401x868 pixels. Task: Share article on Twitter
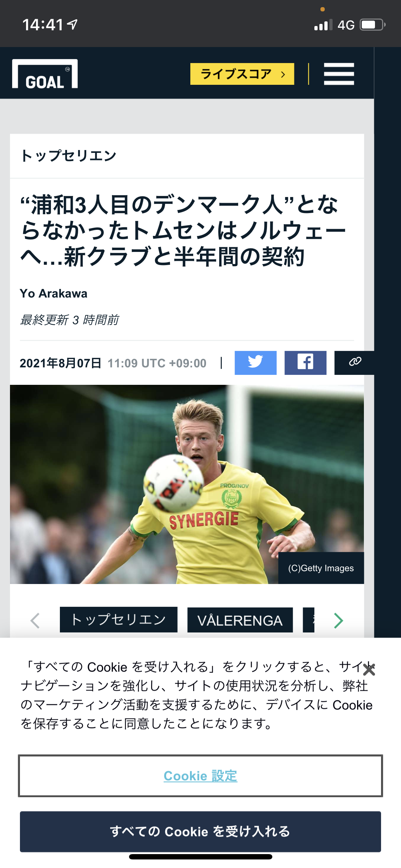click(255, 362)
